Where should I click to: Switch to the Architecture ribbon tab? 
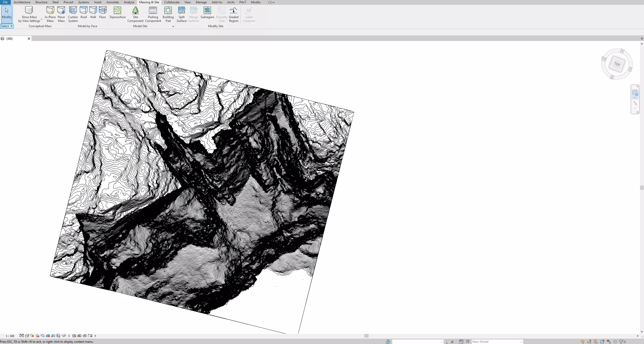(x=22, y=2)
